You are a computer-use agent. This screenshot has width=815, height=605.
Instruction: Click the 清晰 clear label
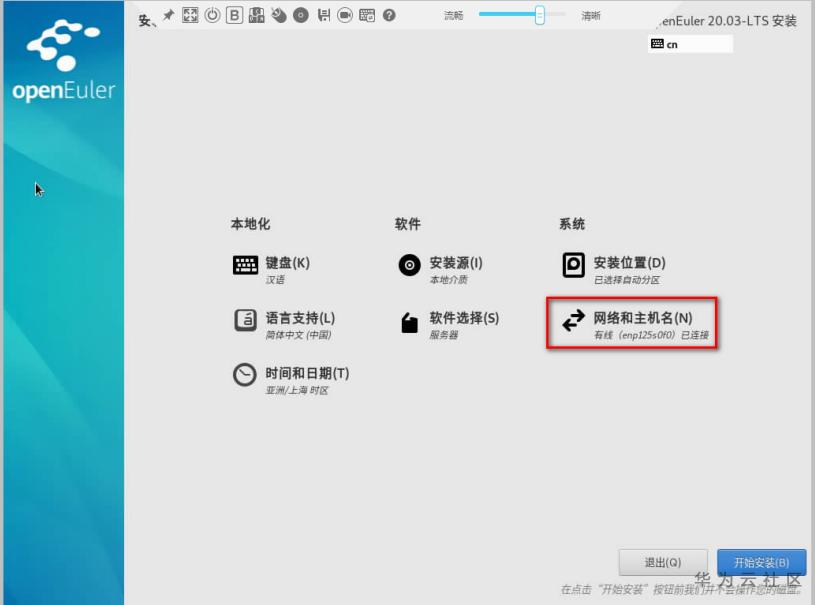coord(591,16)
